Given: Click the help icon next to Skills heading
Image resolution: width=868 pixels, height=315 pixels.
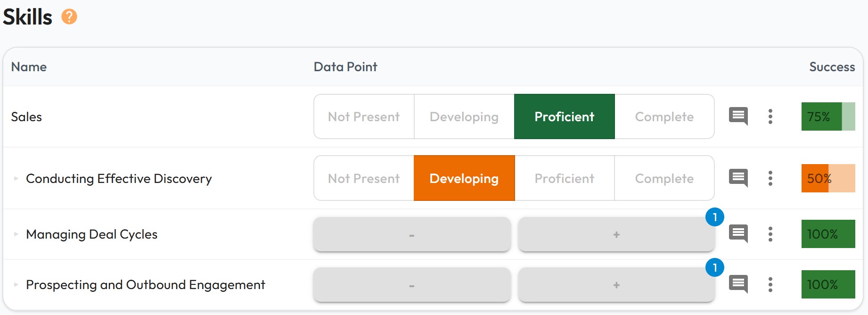Looking at the screenshot, I should [x=70, y=17].
